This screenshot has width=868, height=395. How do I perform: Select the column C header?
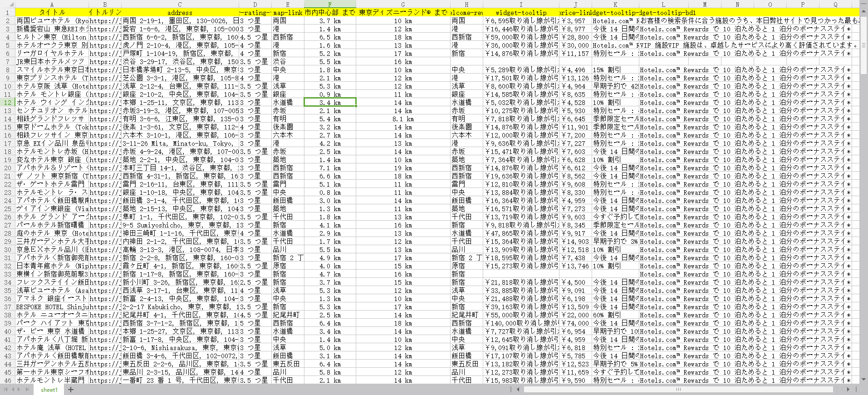[180, 5]
